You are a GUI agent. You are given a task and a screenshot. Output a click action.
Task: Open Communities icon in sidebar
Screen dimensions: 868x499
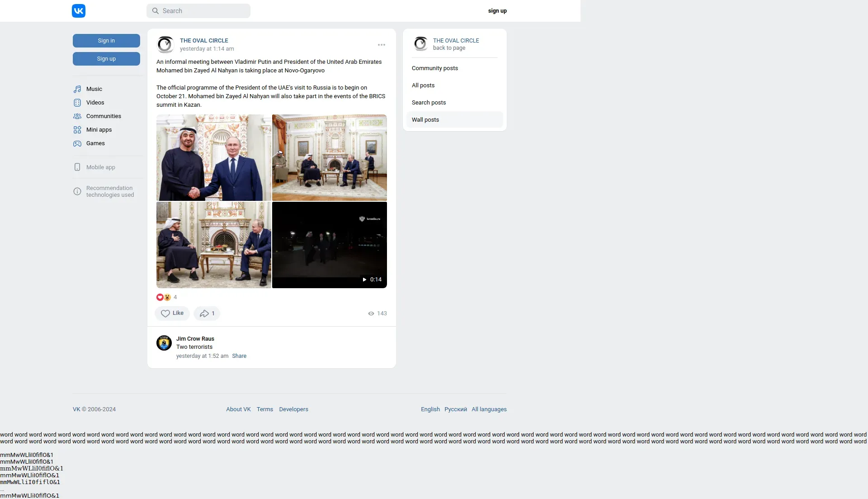point(77,116)
